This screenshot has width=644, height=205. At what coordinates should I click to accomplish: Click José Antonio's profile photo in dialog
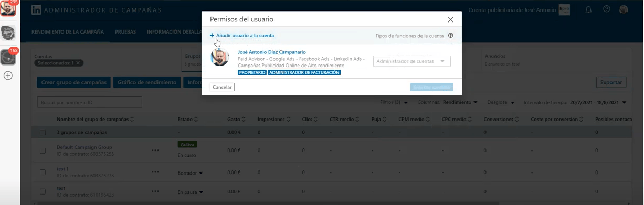tap(220, 57)
